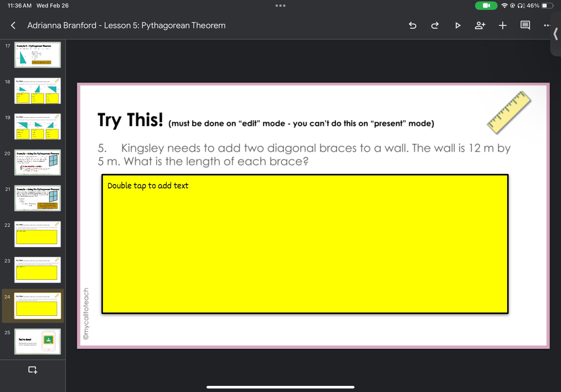The width and height of the screenshot is (561, 392).
Task: Select slide 25 You're done thumbnail
Action: [38, 341]
